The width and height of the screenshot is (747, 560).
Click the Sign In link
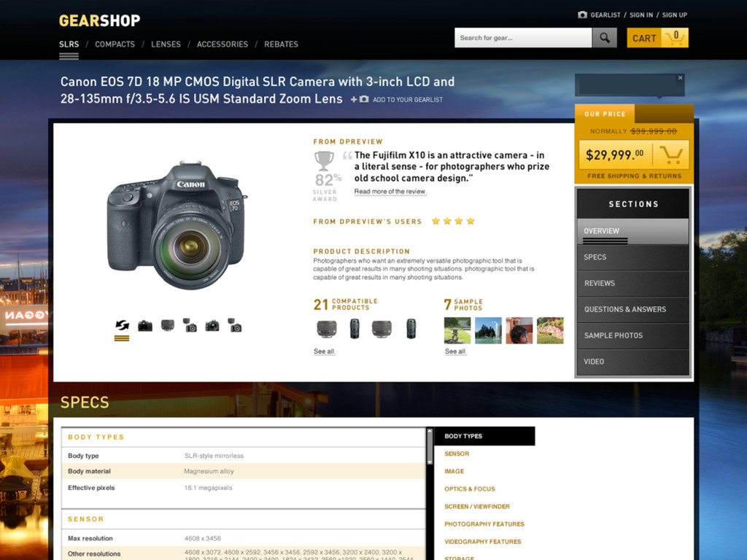point(641,15)
